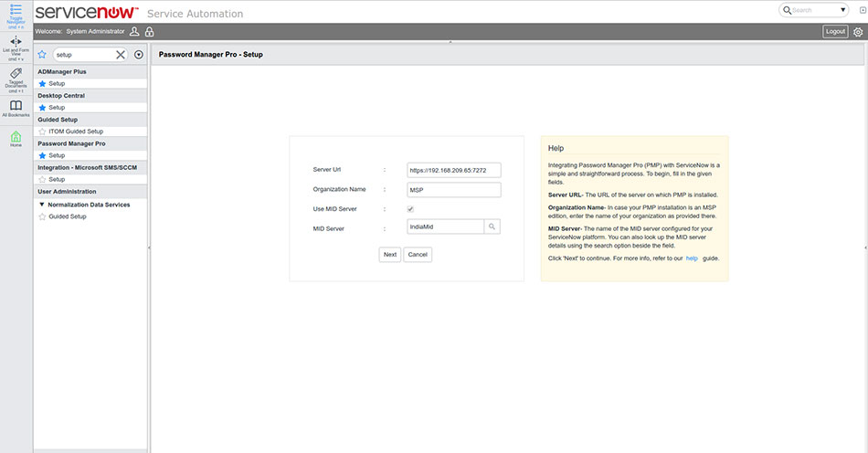Click Setup under Desktop Central
The width and height of the screenshot is (868, 453).
(x=57, y=107)
